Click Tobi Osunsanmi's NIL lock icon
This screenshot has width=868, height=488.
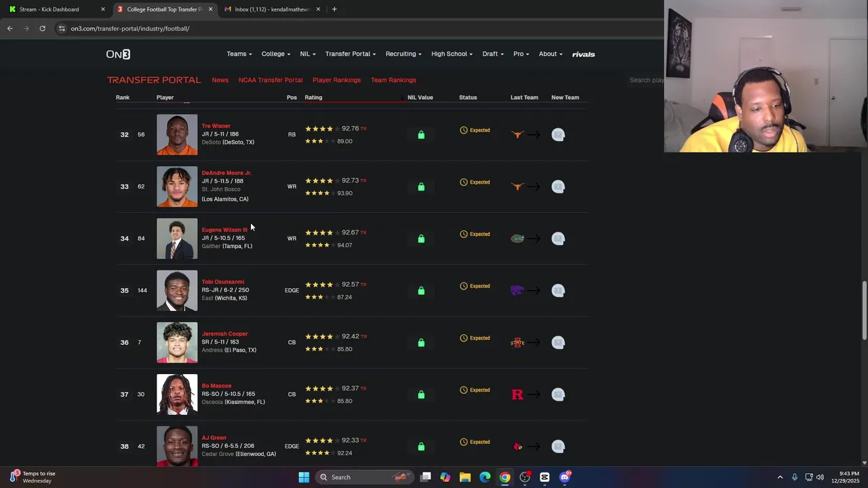click(421, 291)
